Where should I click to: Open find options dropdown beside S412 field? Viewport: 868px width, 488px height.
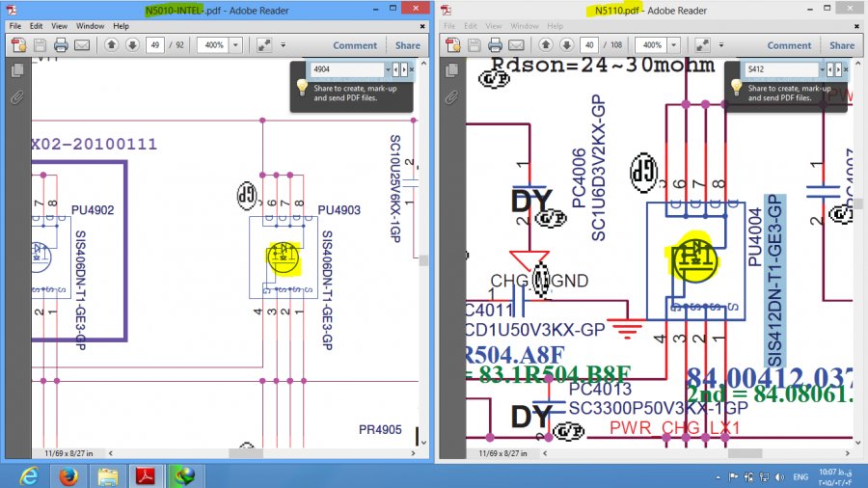[x=822, y=69]
